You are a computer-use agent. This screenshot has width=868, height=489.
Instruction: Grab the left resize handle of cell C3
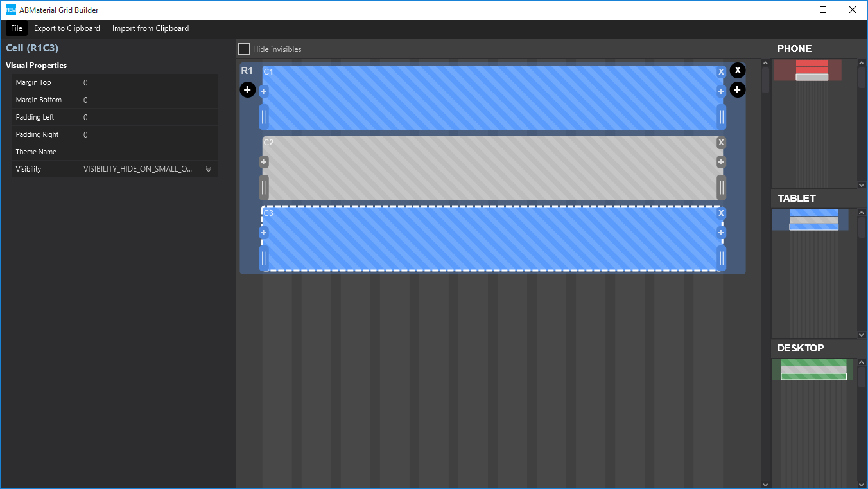pos(263,258)
